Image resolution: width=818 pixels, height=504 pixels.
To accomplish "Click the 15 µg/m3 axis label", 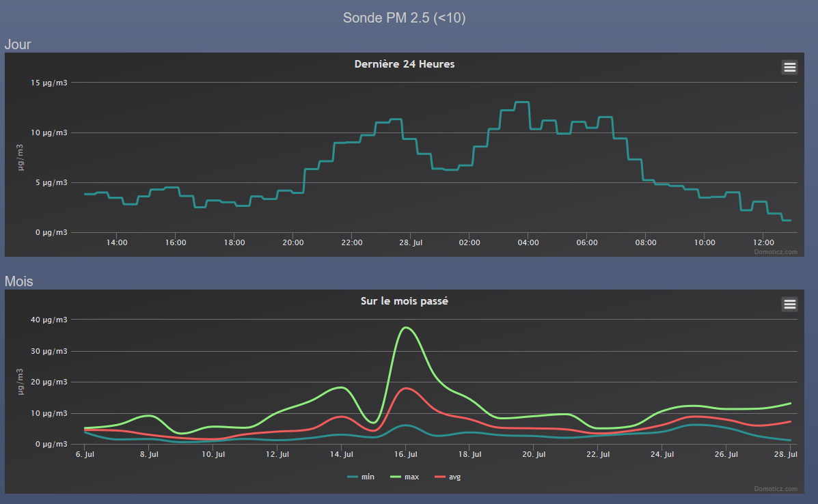I will 49,83.
